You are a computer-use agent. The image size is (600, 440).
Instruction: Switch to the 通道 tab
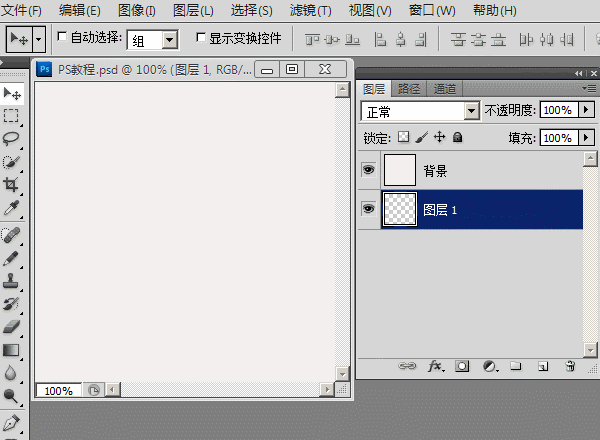click(x=444, y=89)
